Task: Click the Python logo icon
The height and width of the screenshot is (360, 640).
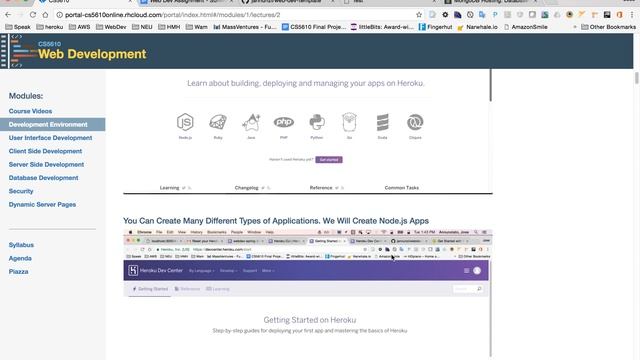Action: pyautogui.click(x=317, y=122)
